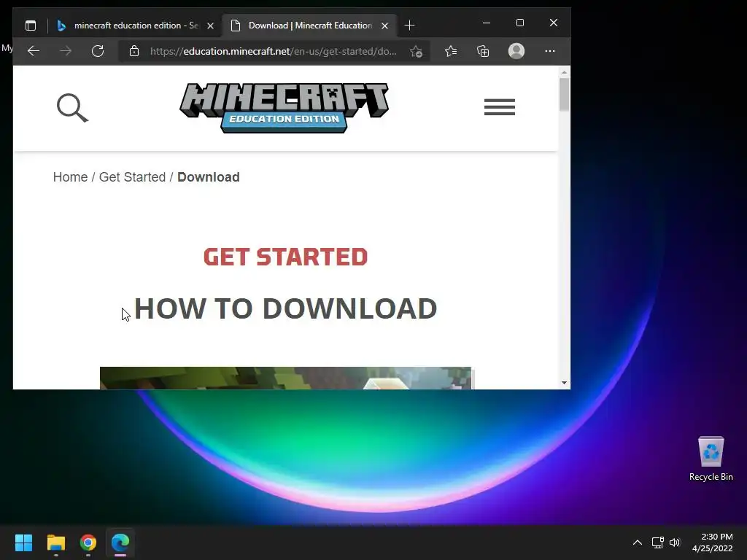Open the website search magnifier

(x=72, y=108)
